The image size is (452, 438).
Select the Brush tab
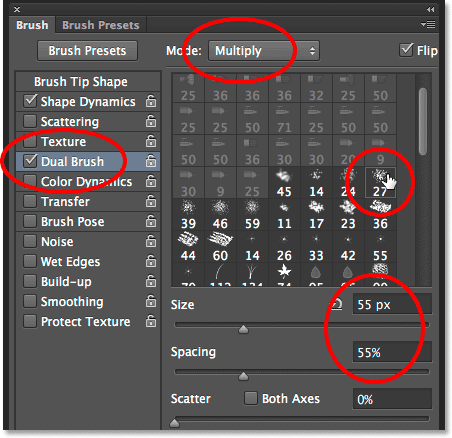pos(32,25)
